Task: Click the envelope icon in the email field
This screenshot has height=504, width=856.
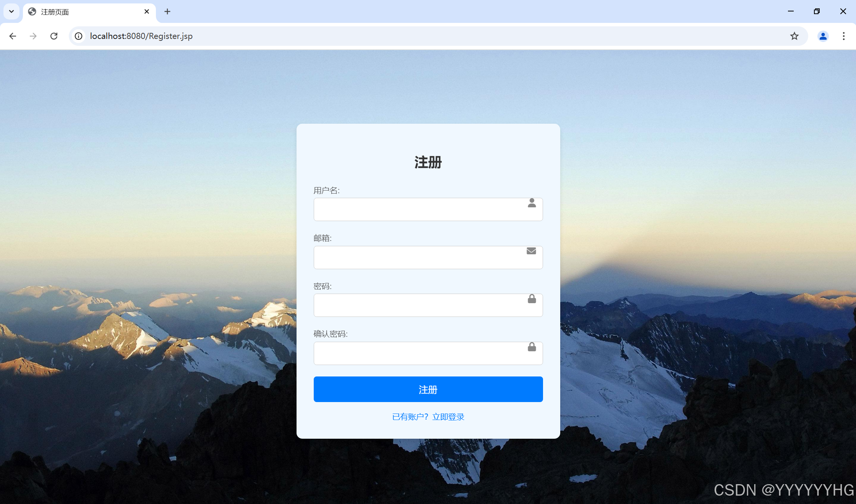Action: point(531,251)
